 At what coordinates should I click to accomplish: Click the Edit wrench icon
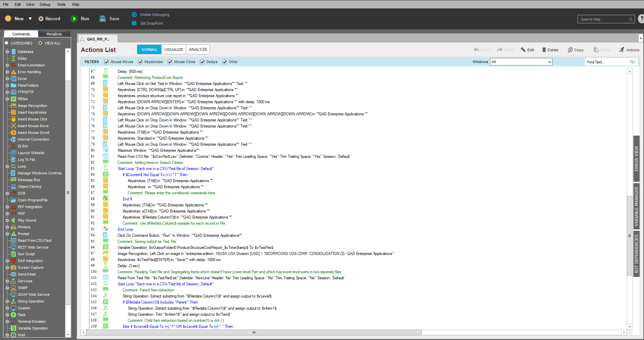(x=523, y=50)
